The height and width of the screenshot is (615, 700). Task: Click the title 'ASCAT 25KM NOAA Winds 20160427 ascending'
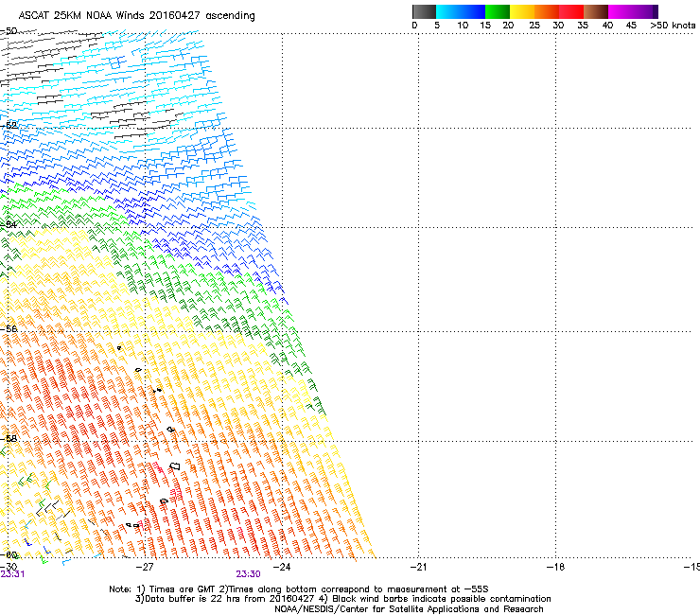pyautogui.click(x=136, y=16)
